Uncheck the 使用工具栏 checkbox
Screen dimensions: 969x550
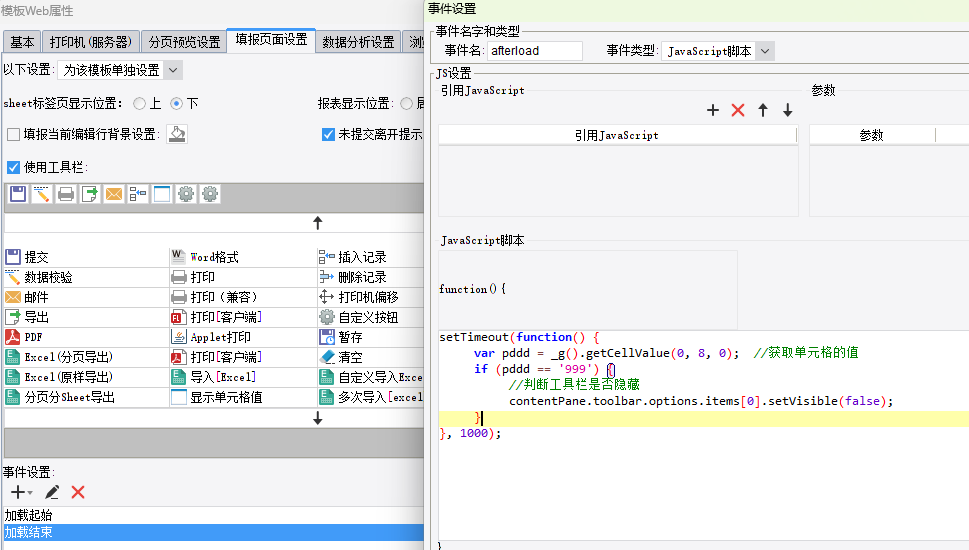(x=14, y=167)
